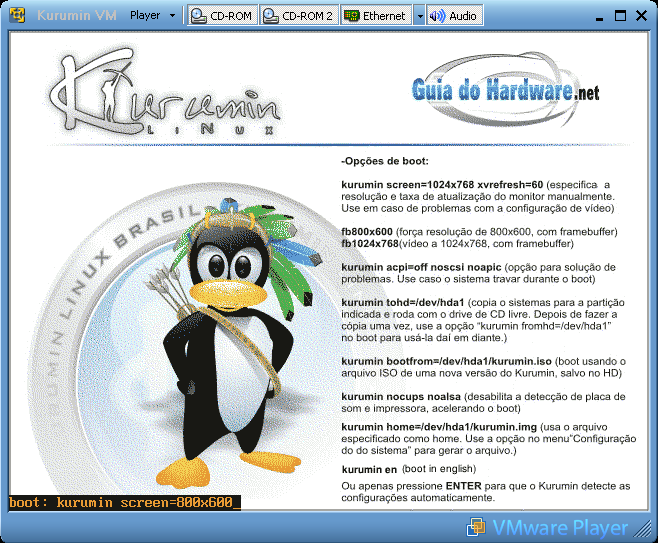The image size is (658, 543).
Task: Click 'kurumin bootfrom=/dev/hda1/kurumin.iso' text
Action: [x=446, y=361]
